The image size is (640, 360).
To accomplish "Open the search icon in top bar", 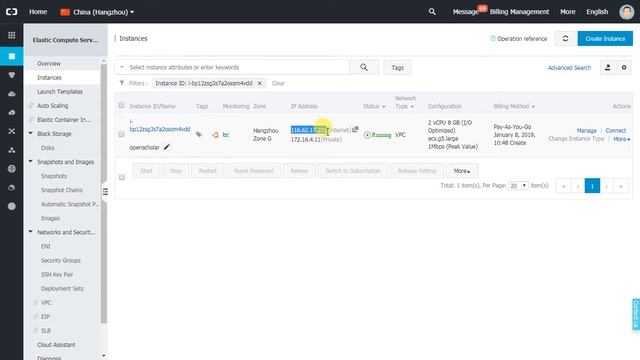I will (432, 12).
